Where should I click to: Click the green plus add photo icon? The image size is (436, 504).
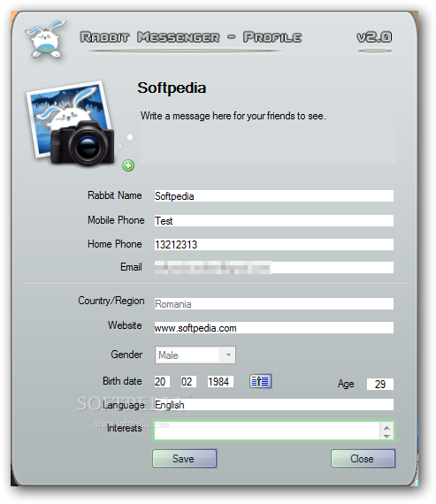click(128, 165)
